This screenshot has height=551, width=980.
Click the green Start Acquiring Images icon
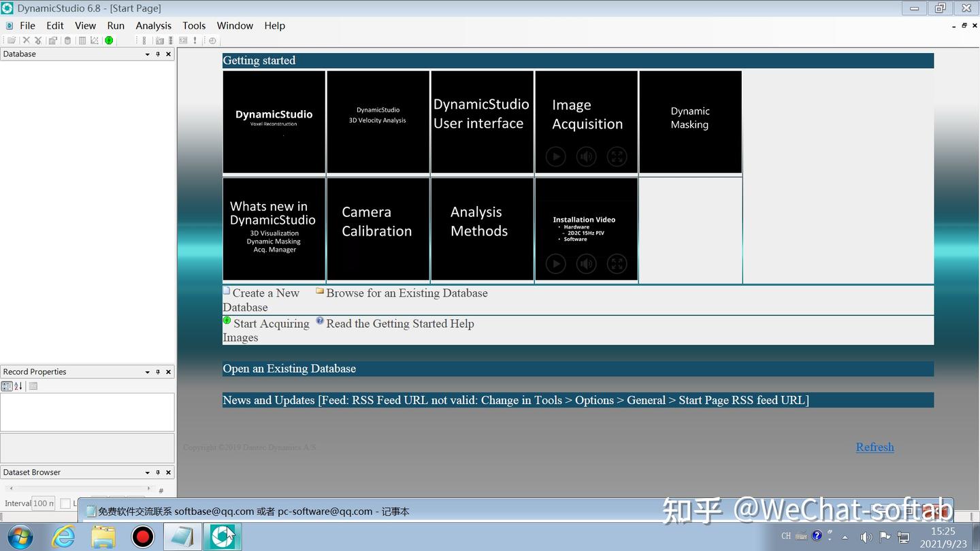[227, 320]
